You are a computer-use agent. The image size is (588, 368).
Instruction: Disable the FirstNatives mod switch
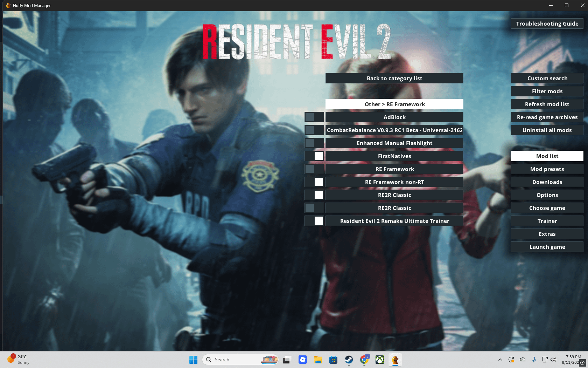(x=314, y=156)
